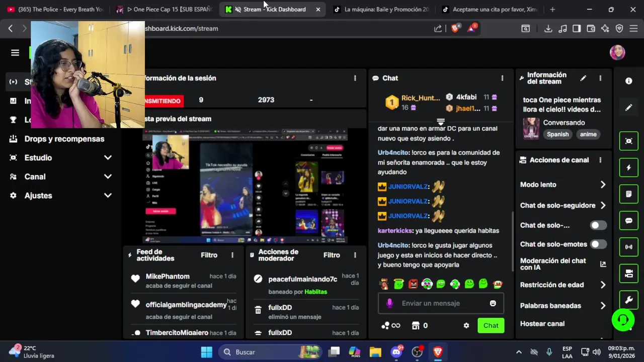Open File Explorer from the taskbar
Viewport: 644px width, 362px height.
click(375, 352)
